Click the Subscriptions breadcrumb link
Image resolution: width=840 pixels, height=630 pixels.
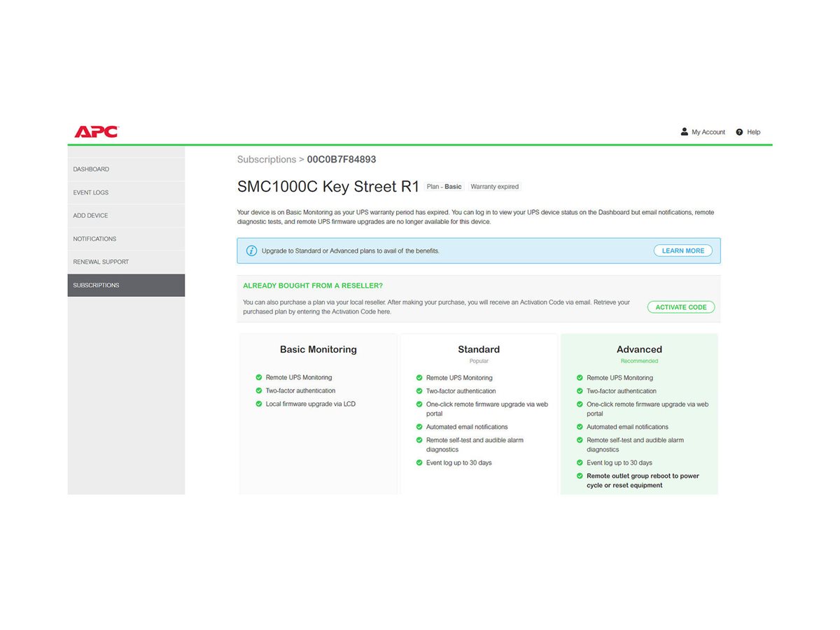(x=266, y=160)
